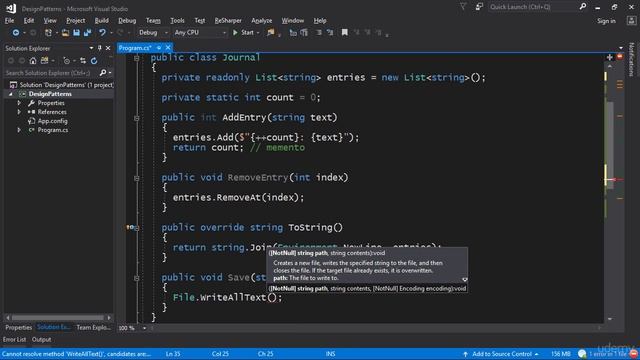The width and height of the screenshot is (640, 360).
Task: Collapse the AddEntry method outlining region
Action: tap(137, 118)
